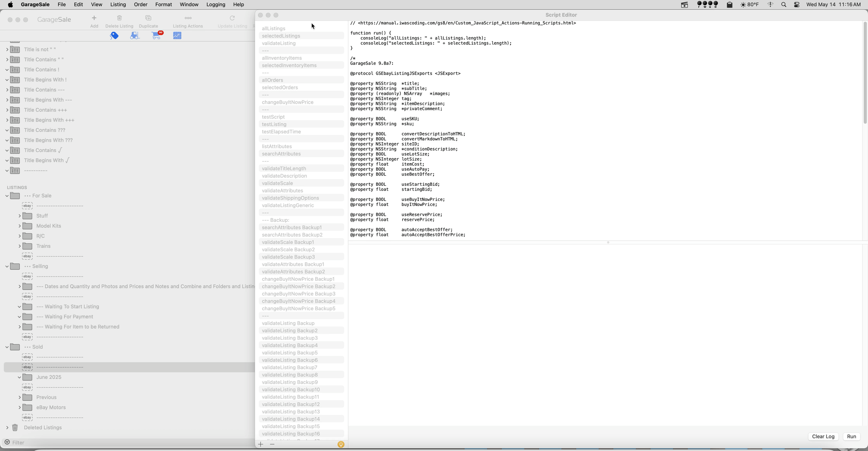
Task: Open the Logging menu
Action: (215, 5)
